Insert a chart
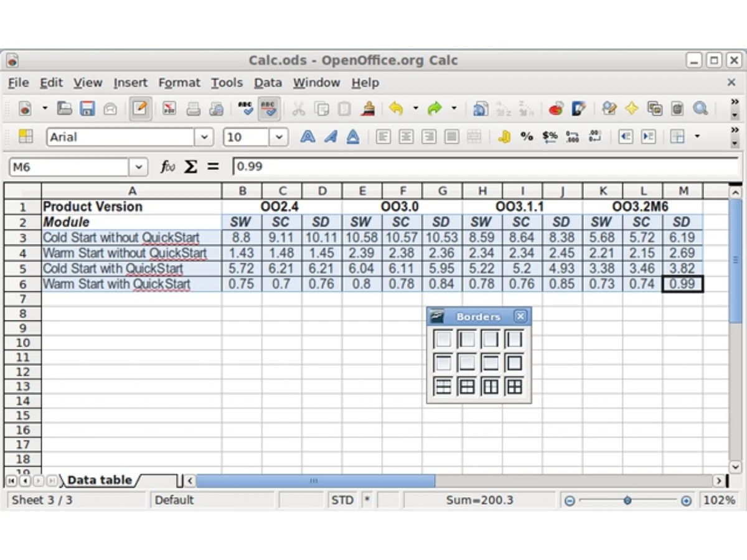This screenshot has width=747, height=560. (556, 109)
